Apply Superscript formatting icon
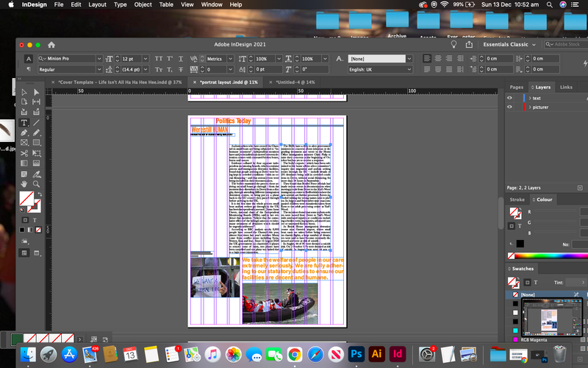The width and height of the screenshot is (588, 368). click(x=170, y=59)
